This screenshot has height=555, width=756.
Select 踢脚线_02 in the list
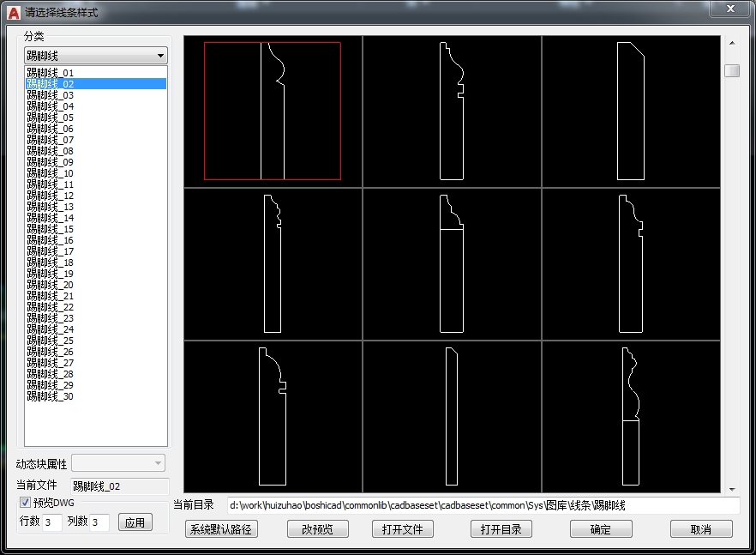tap(95, 84)
